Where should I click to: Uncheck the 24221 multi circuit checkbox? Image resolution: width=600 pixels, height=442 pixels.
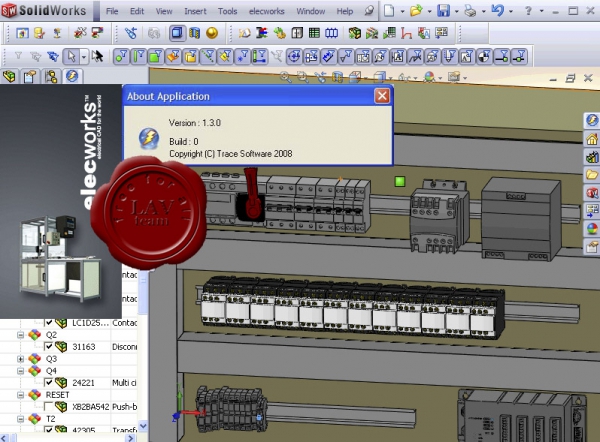coord(49,382)
